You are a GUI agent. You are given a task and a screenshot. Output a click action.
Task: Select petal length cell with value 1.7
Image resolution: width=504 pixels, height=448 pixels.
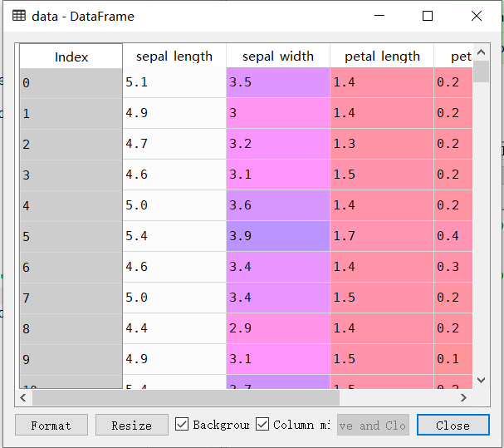[x=382, y=236]
